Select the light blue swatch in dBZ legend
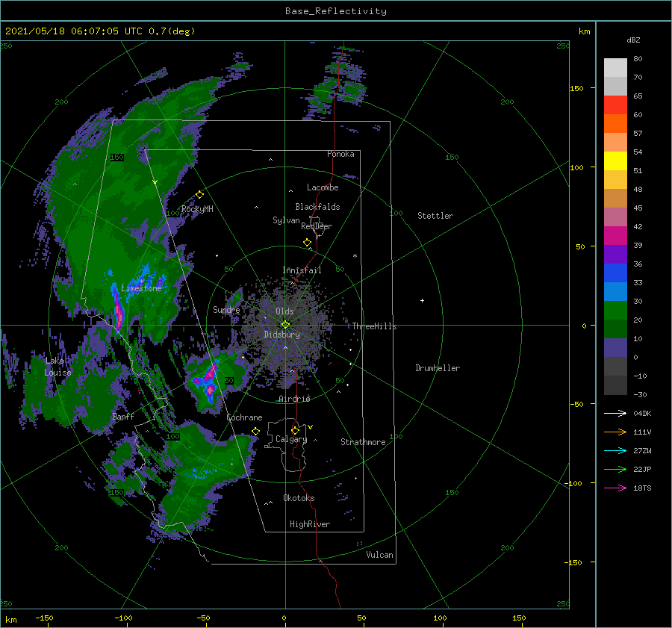Image resolution: width=672 pixels, height=628 pixels. (x=615, y=292)
